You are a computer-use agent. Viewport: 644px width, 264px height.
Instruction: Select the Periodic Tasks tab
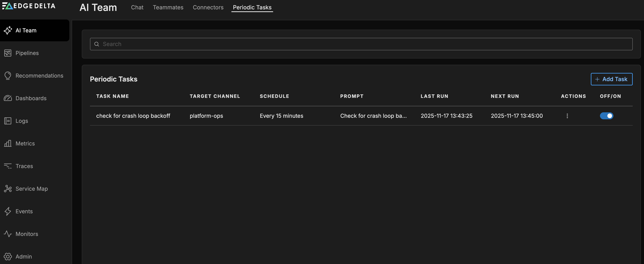252,7
